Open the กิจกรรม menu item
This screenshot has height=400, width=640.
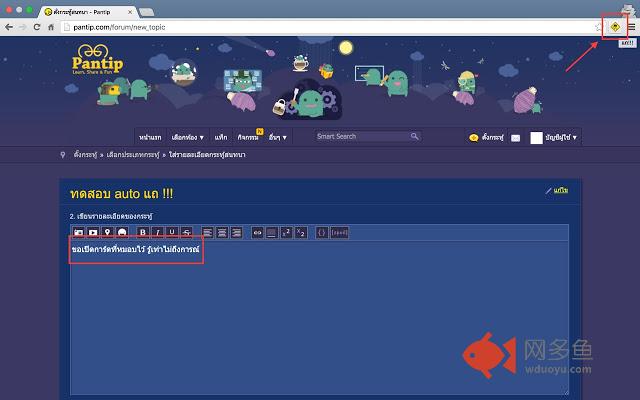[248, 138]
